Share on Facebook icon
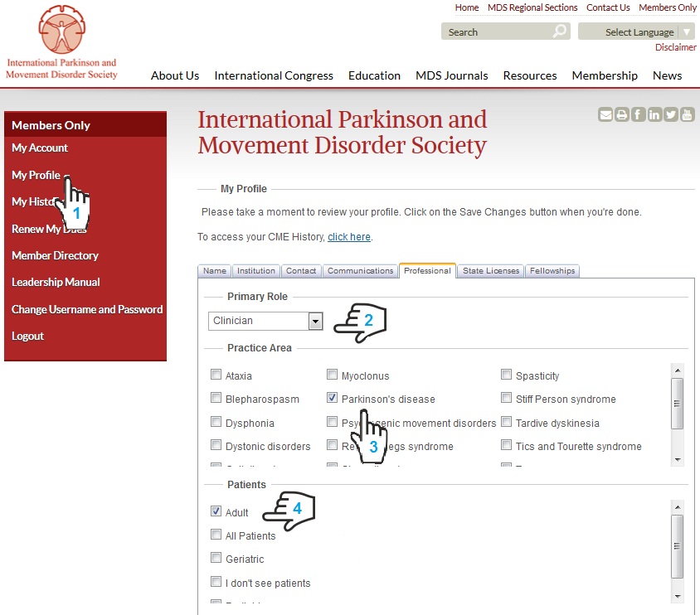Image resolution: width=700 pixels, height=615 pixels. [x=638, y=114]
